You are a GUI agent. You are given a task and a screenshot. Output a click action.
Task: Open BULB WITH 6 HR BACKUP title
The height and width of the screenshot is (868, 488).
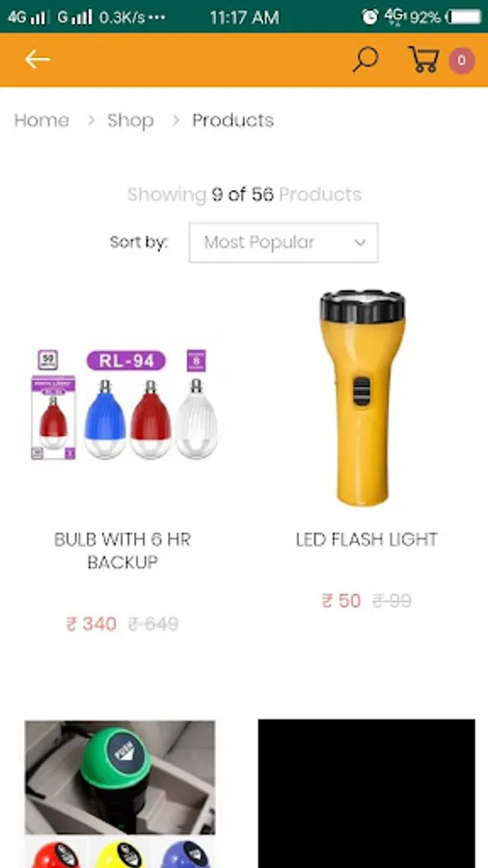[x=122, y=551]
